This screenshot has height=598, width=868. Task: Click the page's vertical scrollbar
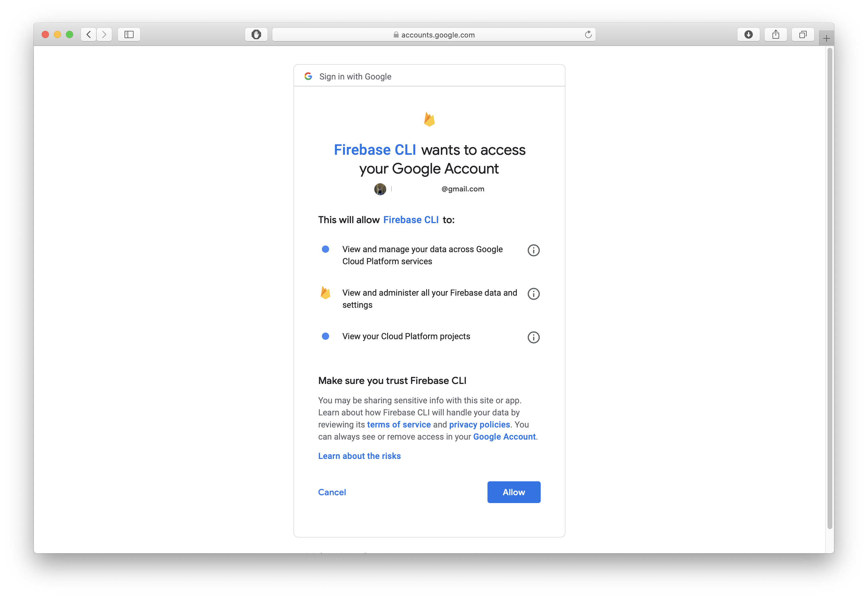tap(829, 288)
